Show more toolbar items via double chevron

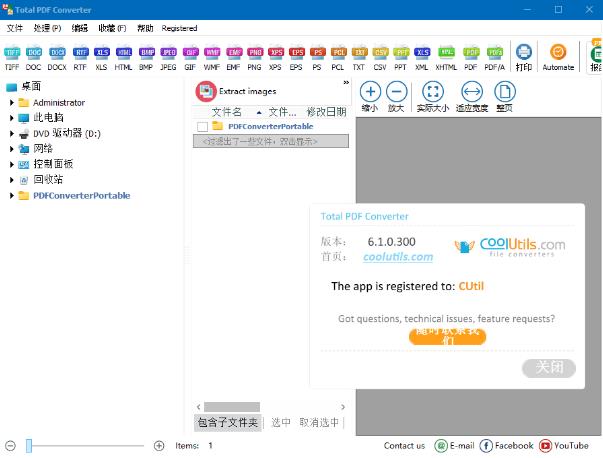[x=346, y=82]
